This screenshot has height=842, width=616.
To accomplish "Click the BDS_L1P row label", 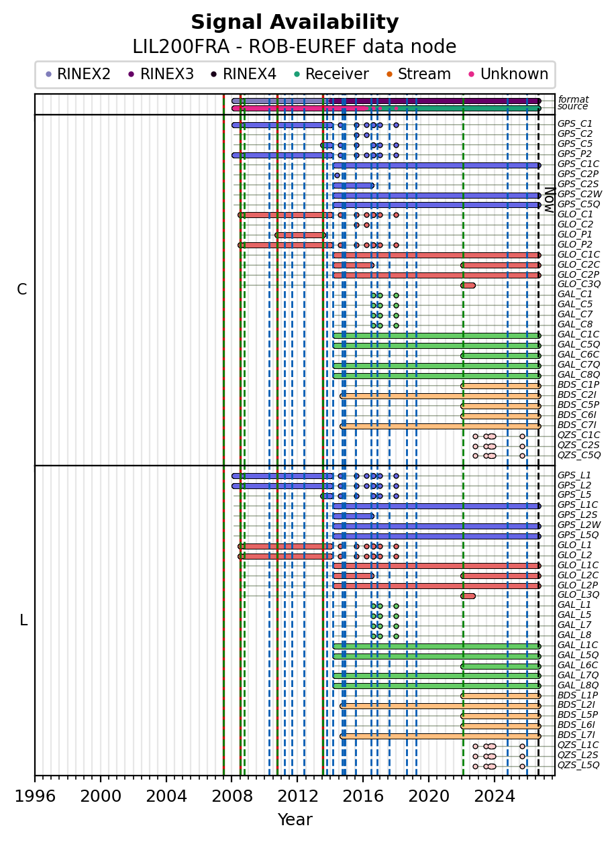I will coord(577,696).
